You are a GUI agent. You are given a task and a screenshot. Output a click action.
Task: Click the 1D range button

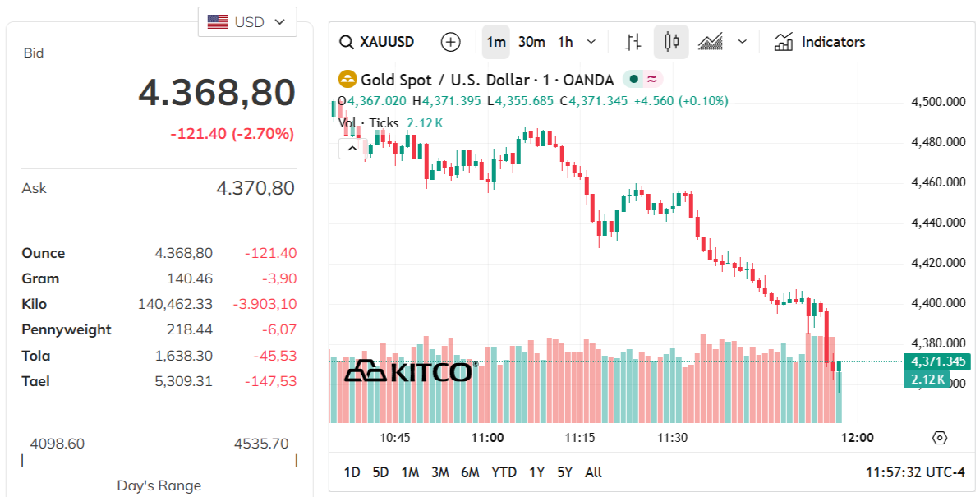353,472
